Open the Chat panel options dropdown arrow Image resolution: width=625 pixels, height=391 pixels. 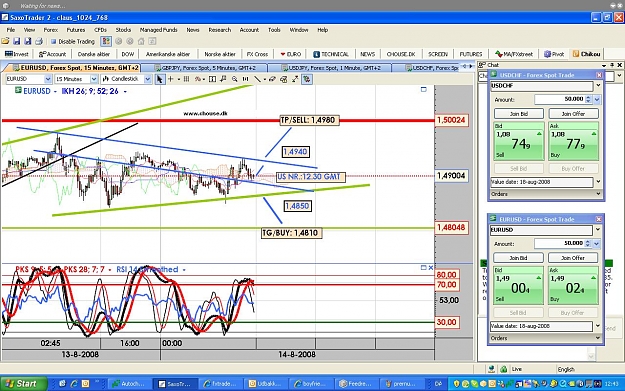click(x=604, y=65)
